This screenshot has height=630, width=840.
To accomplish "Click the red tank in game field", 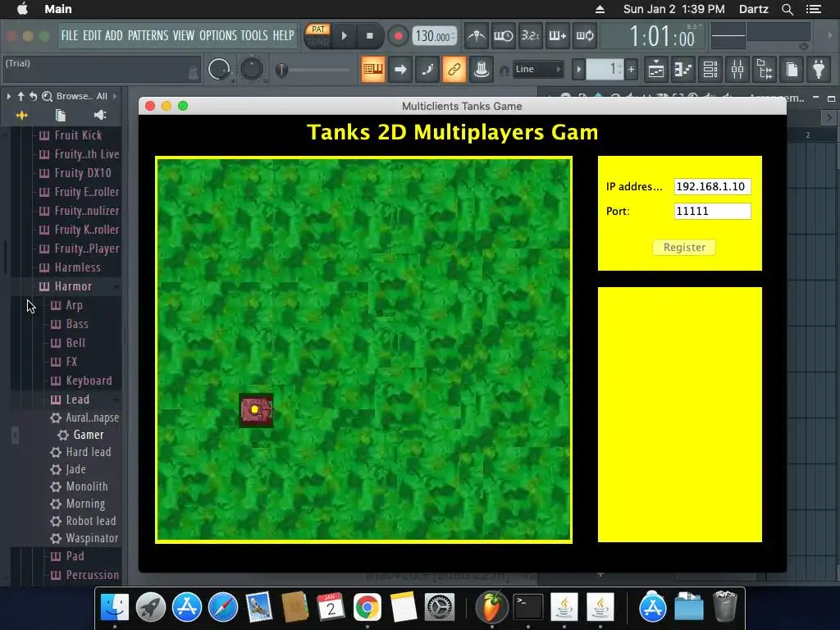I will click(x=256, y=410).
